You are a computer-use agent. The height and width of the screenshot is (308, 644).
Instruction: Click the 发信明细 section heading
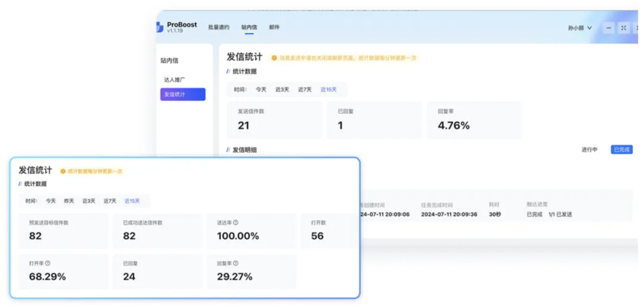coord(245,150)
